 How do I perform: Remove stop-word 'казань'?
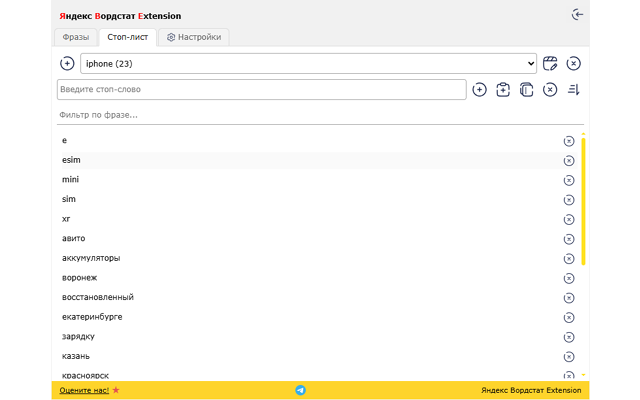[x=569, y=357]
